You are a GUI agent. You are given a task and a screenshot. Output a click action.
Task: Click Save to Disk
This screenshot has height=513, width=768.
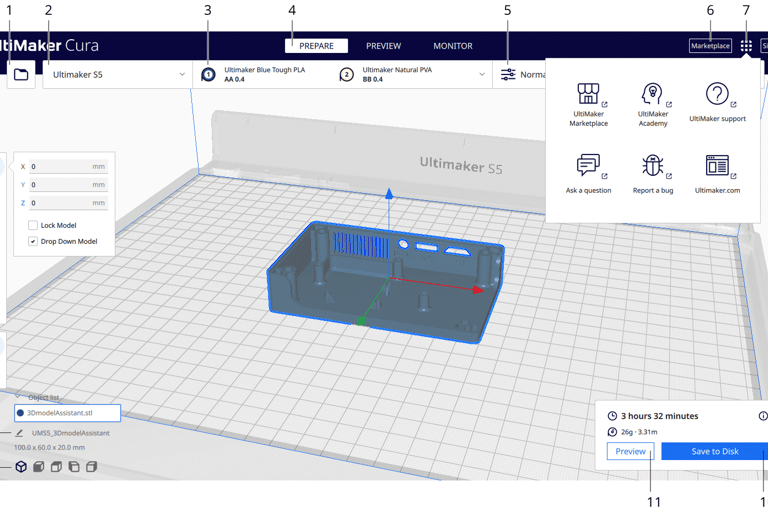pos(715,451)
